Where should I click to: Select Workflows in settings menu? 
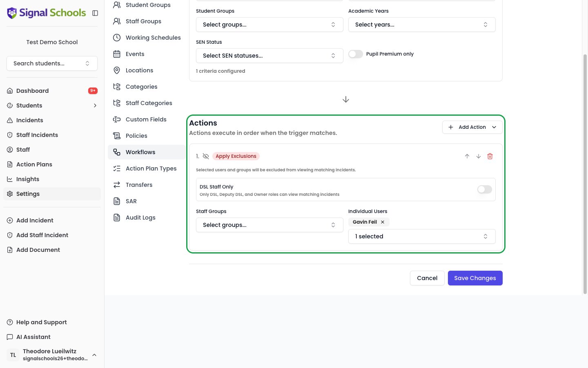point(147,152)
